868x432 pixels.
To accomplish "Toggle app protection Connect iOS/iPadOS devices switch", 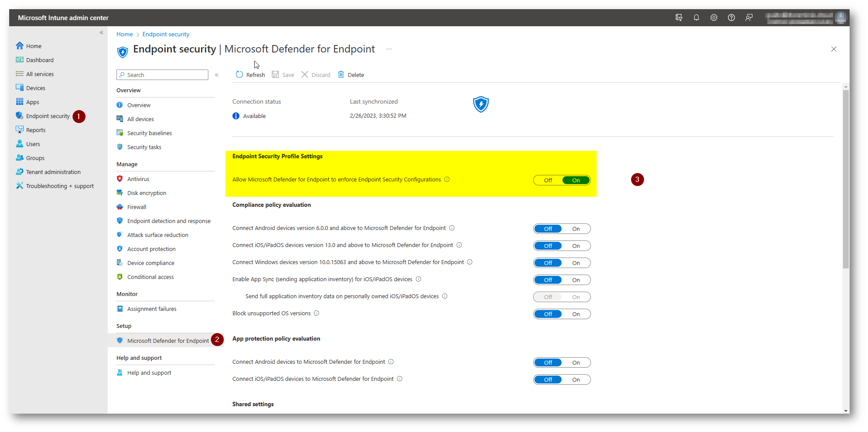I will 562,380.
